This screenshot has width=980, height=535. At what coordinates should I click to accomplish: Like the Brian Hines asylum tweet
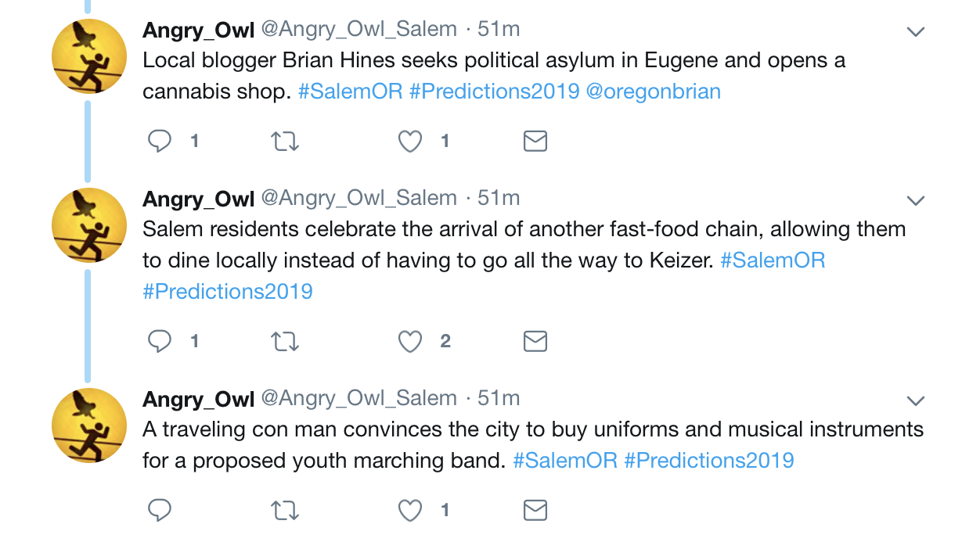click(410, 141)
